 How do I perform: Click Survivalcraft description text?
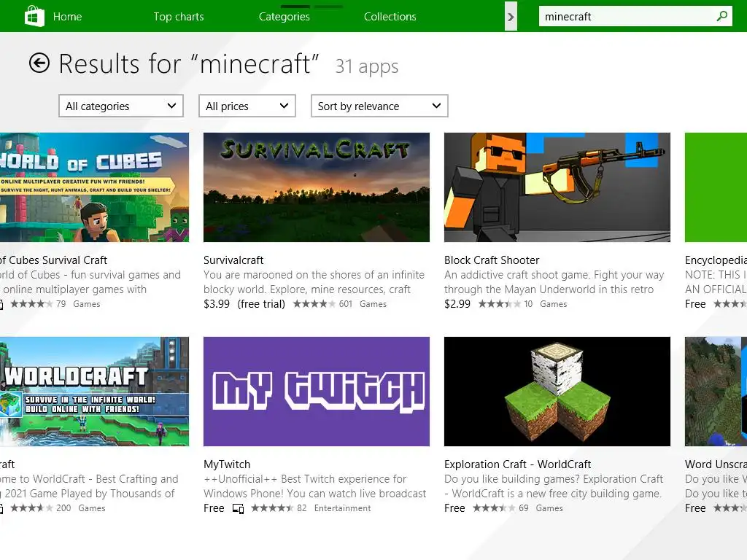(314, 282)
